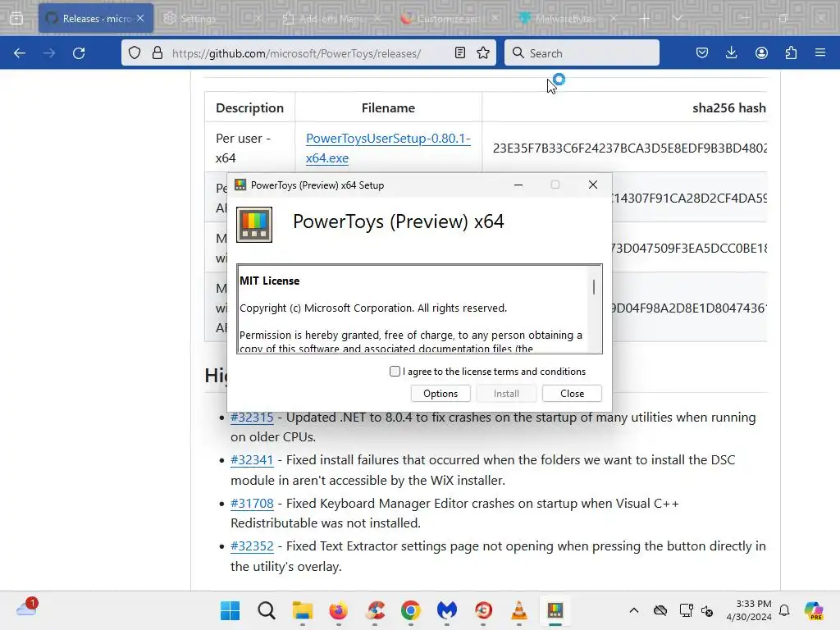
Task: Reload the page in Firefox
Action: click(79, 53)
